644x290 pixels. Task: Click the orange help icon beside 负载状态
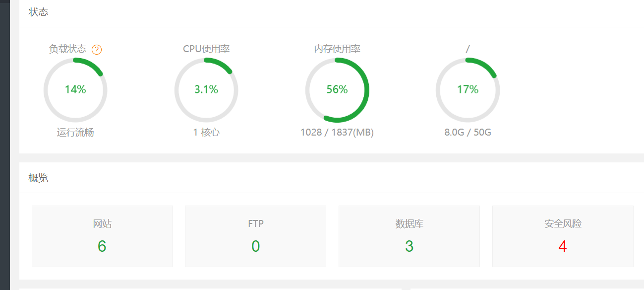pyautogui.click(x=97, y=49)
